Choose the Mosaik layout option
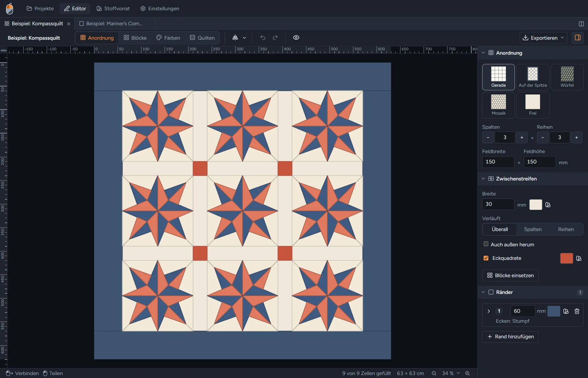The width and height of the screenshot is (588, 378). 498,105
